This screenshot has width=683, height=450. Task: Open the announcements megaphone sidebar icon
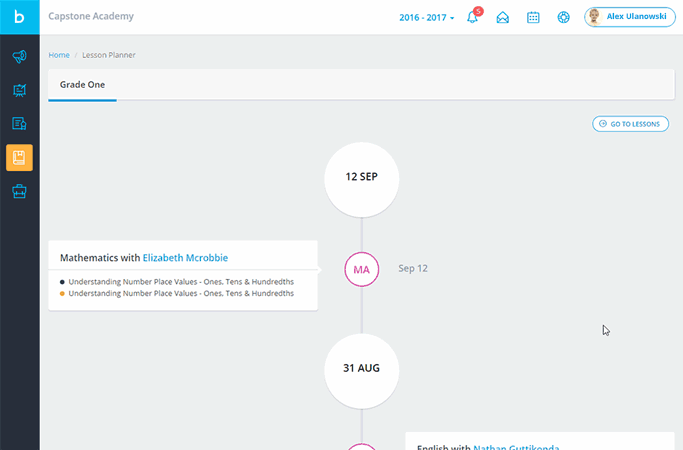pyautogui.click(x=19, y=57)
